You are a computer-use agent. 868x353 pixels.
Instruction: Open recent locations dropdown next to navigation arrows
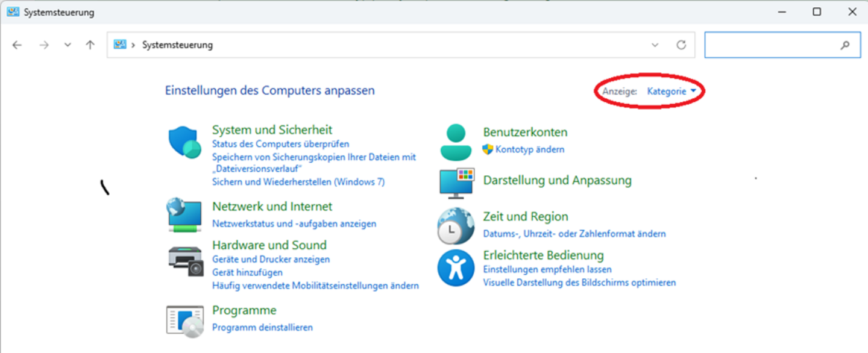pyautogui.click(x=68, y=44)
